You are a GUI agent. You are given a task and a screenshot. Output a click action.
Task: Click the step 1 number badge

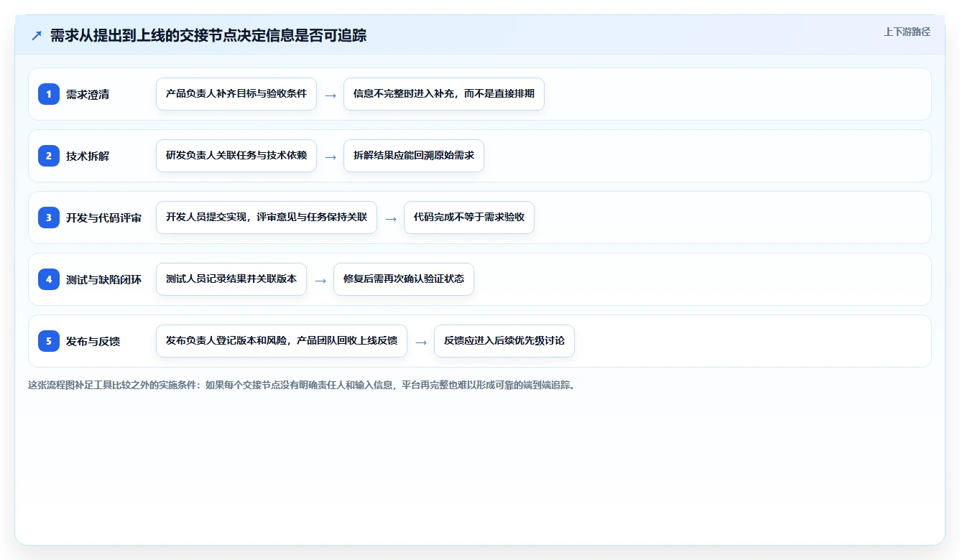pyautogui.click(x=49, y=94)
